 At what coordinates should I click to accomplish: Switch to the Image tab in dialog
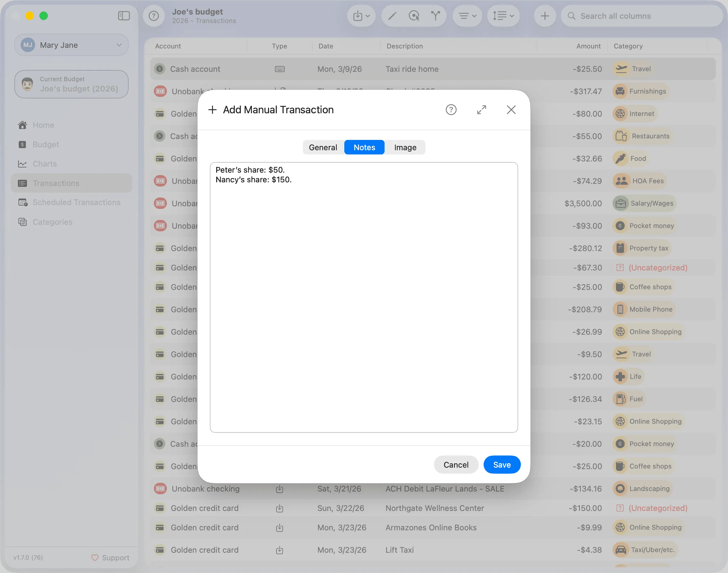[x=405, y=147]
